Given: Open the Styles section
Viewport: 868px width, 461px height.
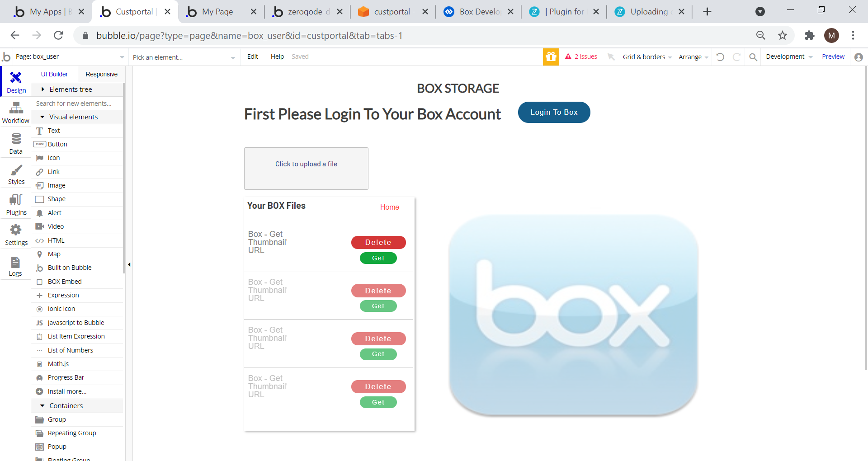Looking at the screenshot, I should [16, 174].
